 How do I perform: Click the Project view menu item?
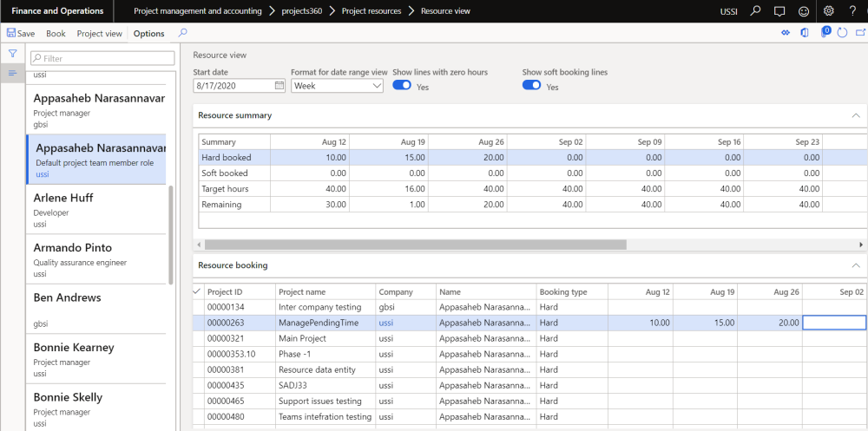point(99,33)
